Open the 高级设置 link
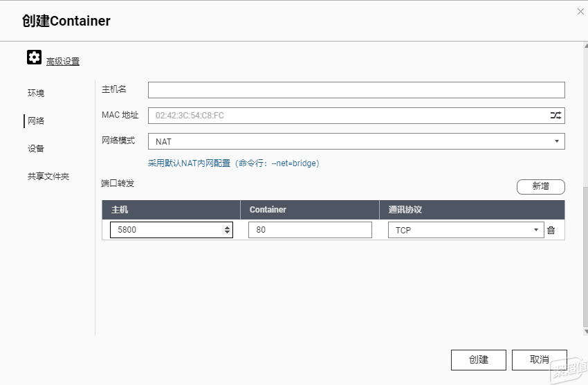This screenshot has height=385, width=588. (x=63, y=62)
